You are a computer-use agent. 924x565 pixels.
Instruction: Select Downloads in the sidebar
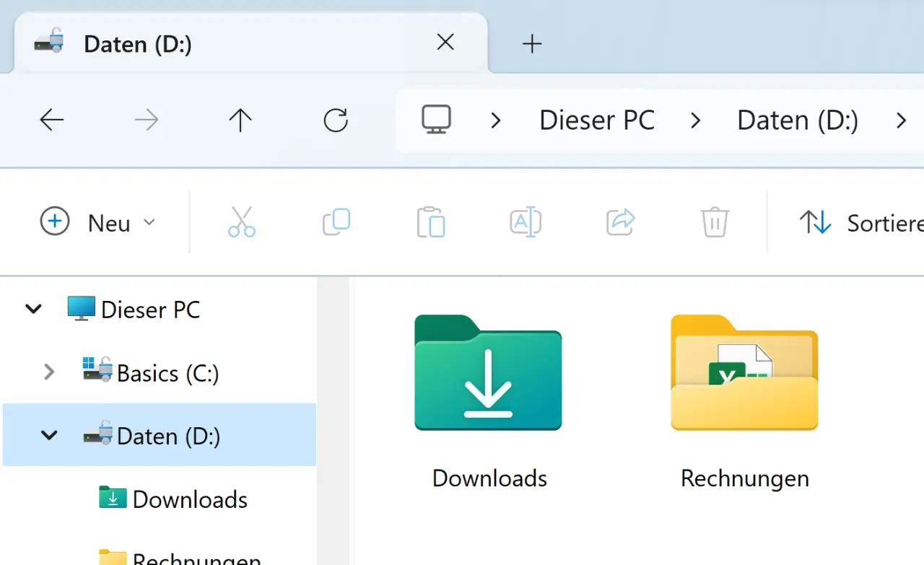(x=189, y=499)
